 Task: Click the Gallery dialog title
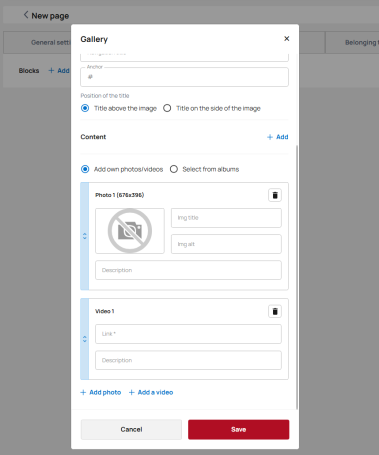coord(94,39)
